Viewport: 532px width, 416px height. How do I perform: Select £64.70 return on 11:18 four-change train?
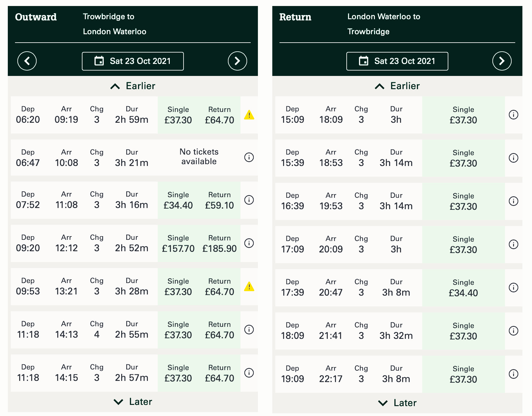[x=220, y=330]
